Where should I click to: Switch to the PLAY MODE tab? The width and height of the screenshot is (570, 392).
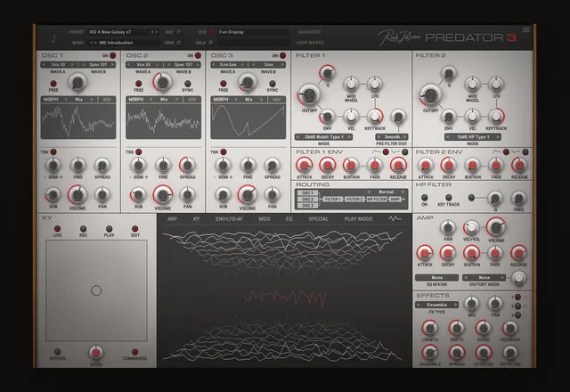(x=358, y=219)
